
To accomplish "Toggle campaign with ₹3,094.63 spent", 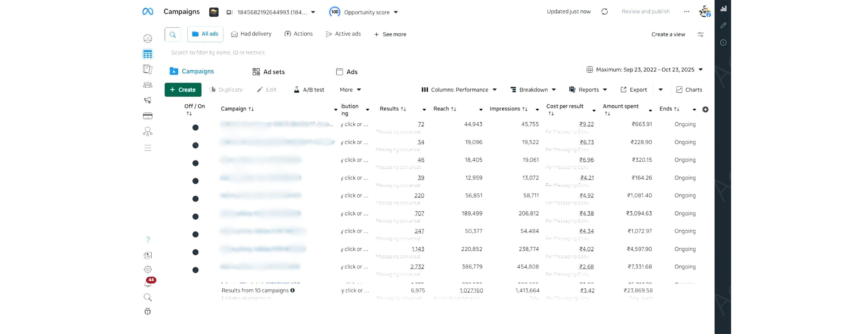I will point(195,217).
